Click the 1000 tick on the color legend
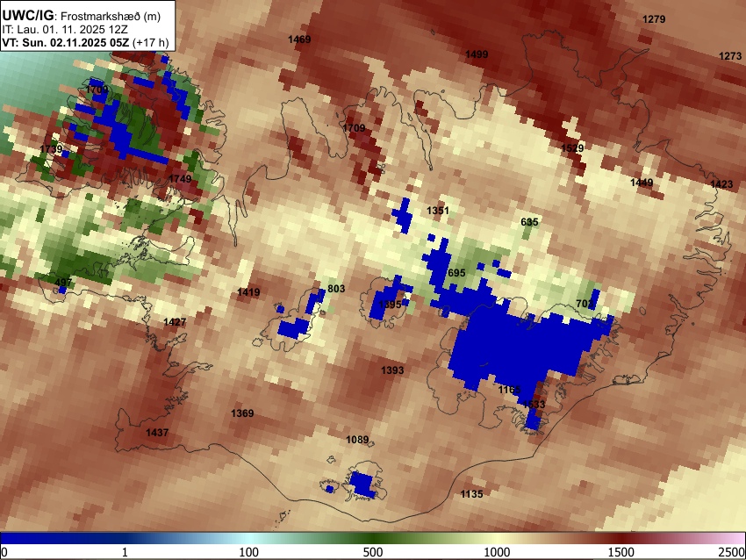 pyautogui.click(x=497, y=552)
